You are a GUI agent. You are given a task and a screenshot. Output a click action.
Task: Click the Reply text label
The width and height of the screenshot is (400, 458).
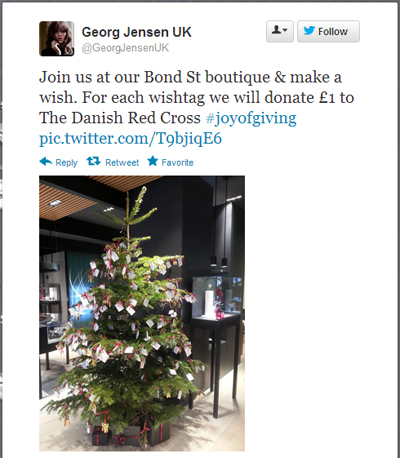66,163
